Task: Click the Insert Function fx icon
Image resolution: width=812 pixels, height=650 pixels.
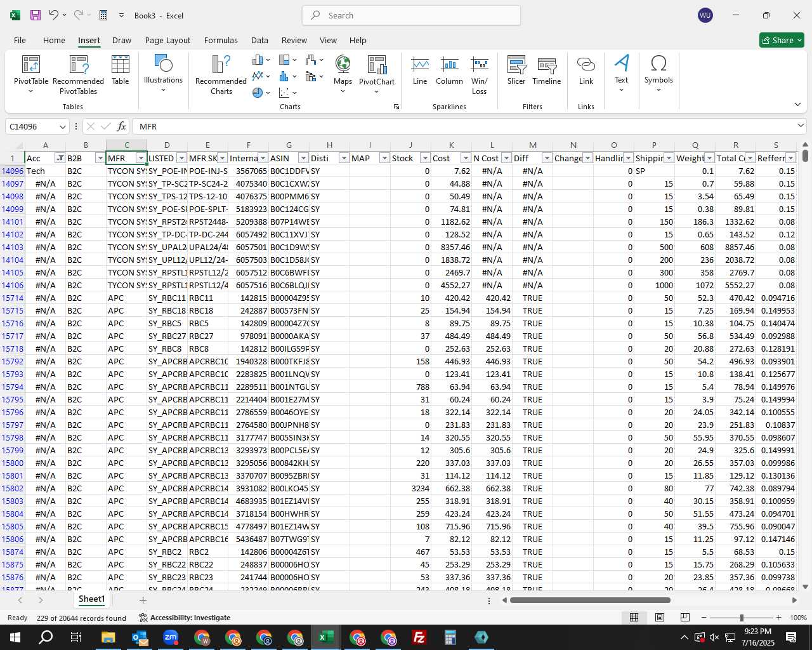Action: 121,126
